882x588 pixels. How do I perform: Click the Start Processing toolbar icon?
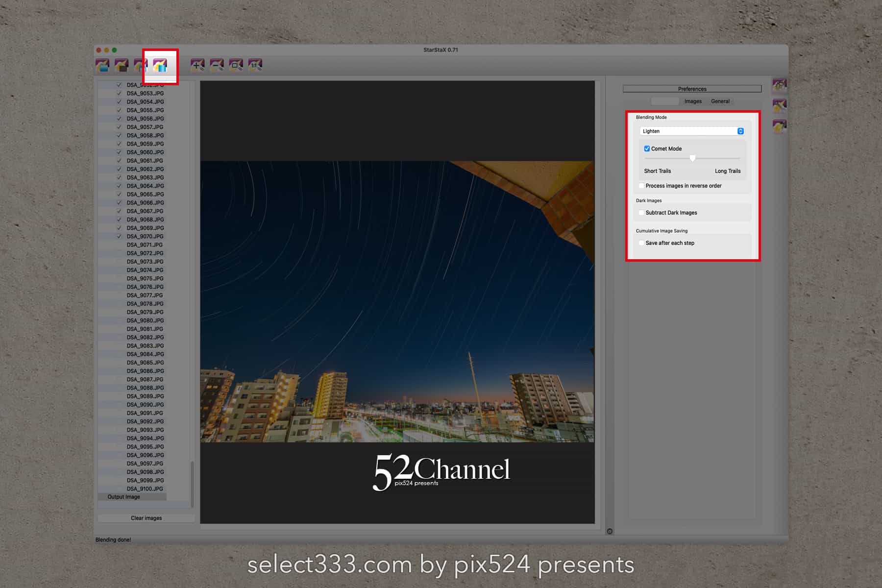coord(160,65)
